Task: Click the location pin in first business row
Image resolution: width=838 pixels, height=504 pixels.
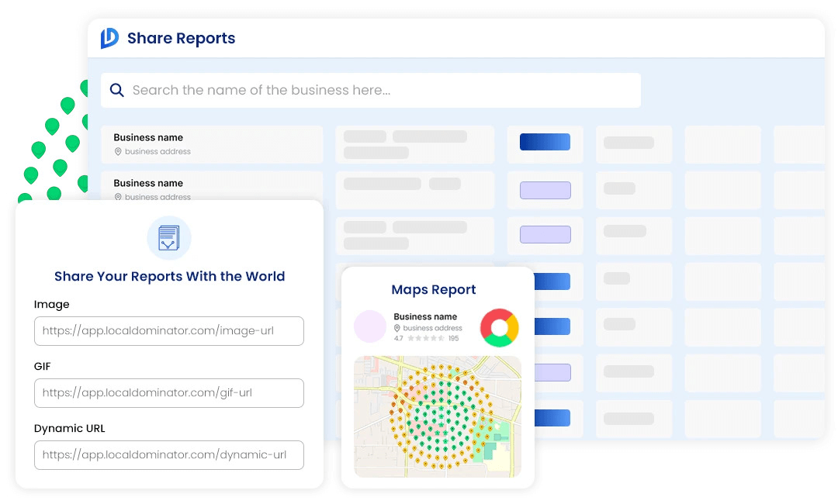Action: (118, 152)
